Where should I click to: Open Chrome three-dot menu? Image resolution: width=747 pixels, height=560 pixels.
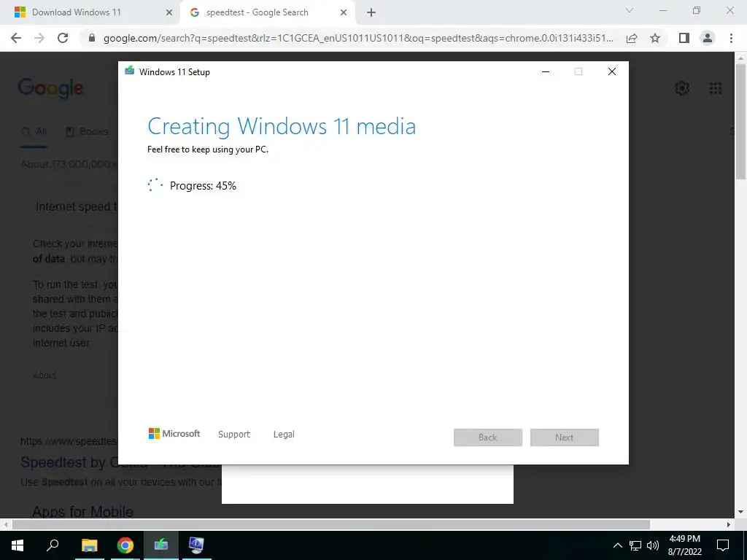[731, 38]
